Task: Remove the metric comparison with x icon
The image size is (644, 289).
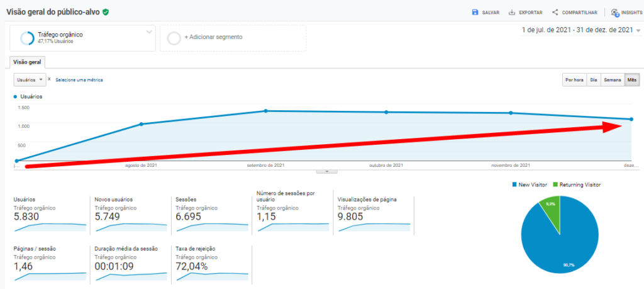Action: point(49,79)
